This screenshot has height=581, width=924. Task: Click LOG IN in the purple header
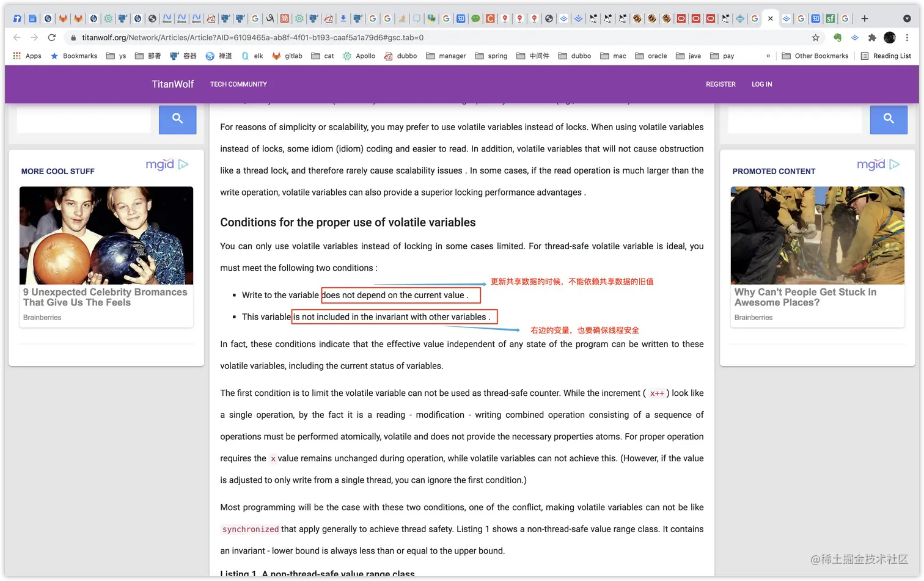[761, 84]
